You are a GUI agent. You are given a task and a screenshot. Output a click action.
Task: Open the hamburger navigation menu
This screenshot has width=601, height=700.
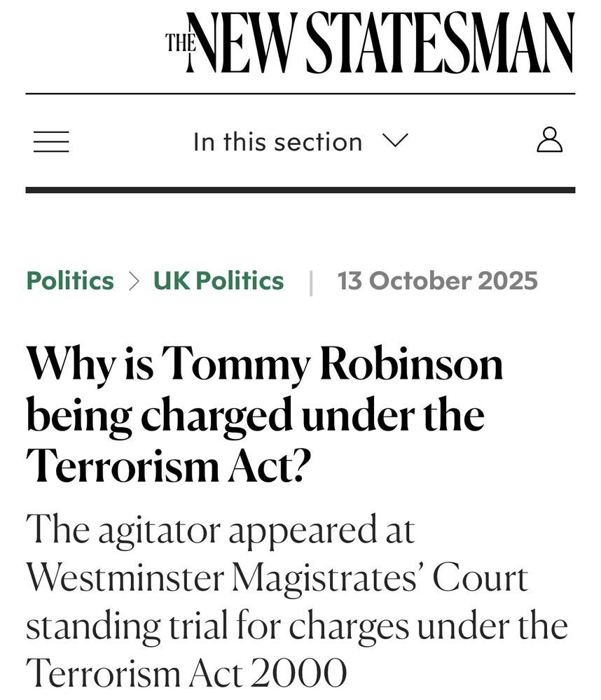coord(51,141)
